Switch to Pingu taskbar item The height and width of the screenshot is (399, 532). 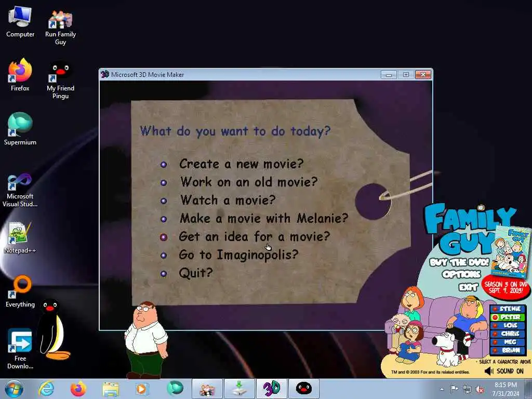coord(303,389)
